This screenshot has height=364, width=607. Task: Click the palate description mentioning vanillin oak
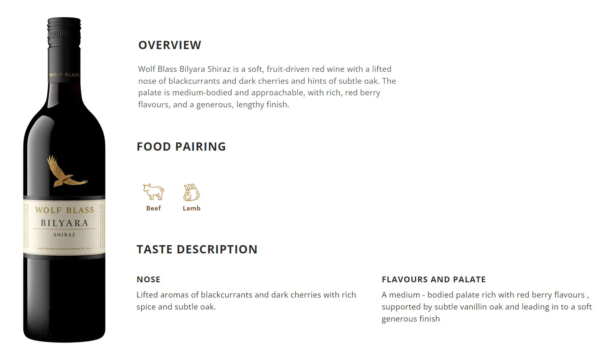click(x=487, y=307)
